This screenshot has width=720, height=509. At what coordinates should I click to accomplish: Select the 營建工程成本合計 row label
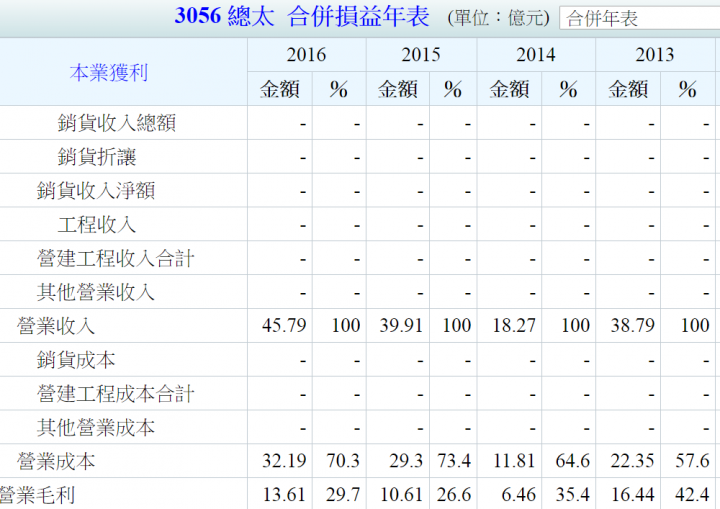point(116,394)
